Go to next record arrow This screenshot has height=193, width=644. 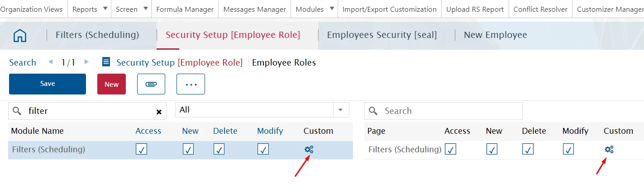86,62
